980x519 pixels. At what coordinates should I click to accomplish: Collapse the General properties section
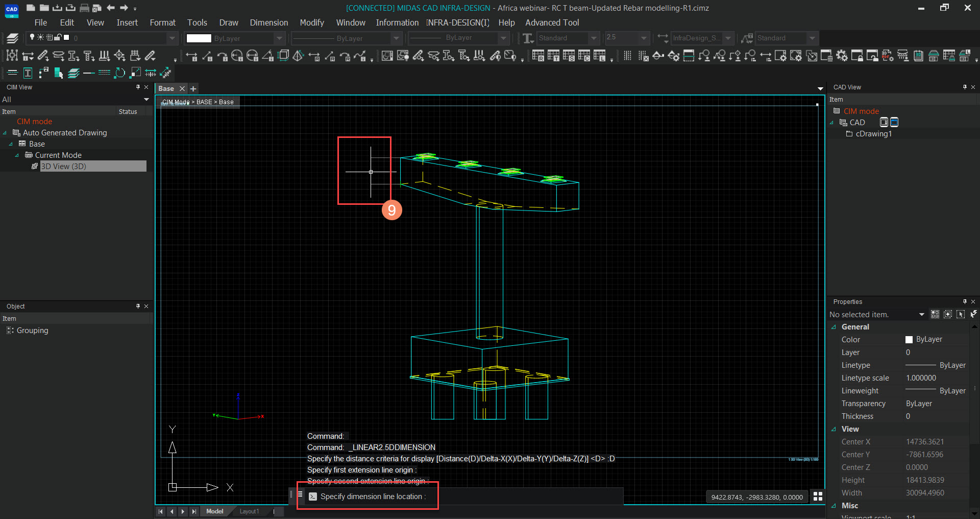pos(834,327)
